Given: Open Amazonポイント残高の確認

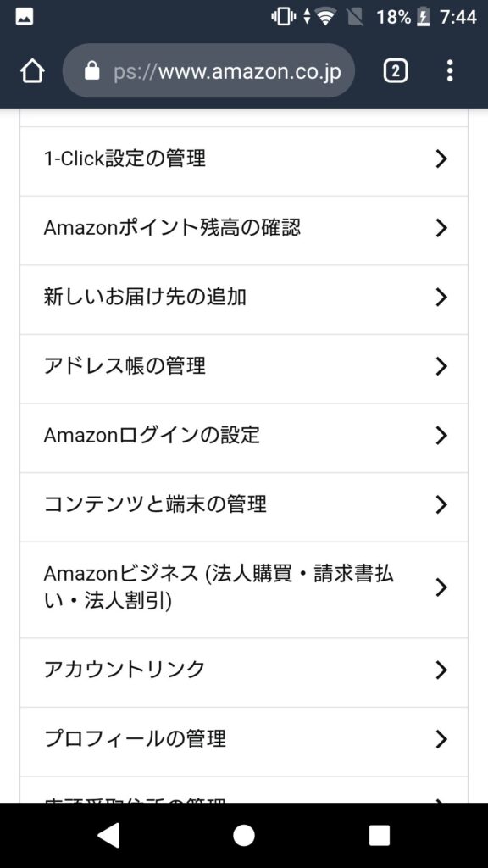Looking at the screenshot, I should [244, 231].
